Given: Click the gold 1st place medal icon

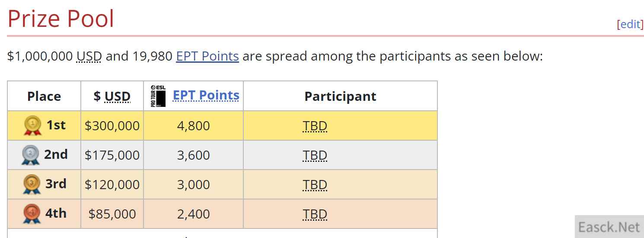Looking at the screenshot, I should (32, 125).
